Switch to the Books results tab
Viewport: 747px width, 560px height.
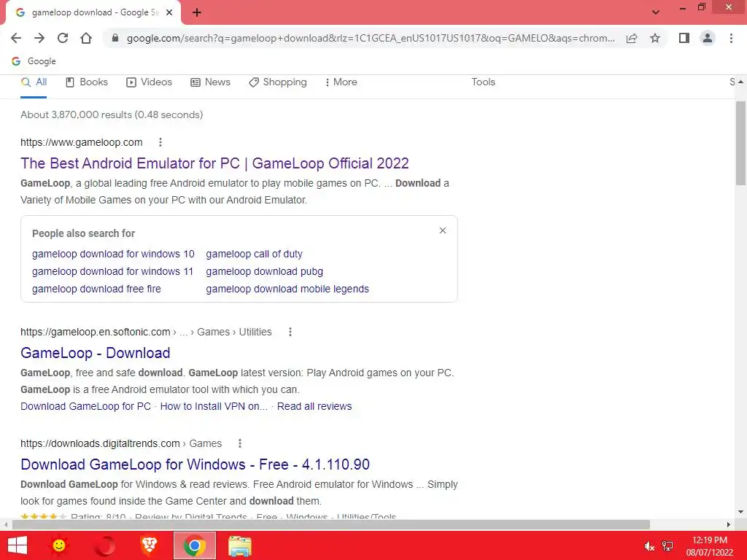87,82
